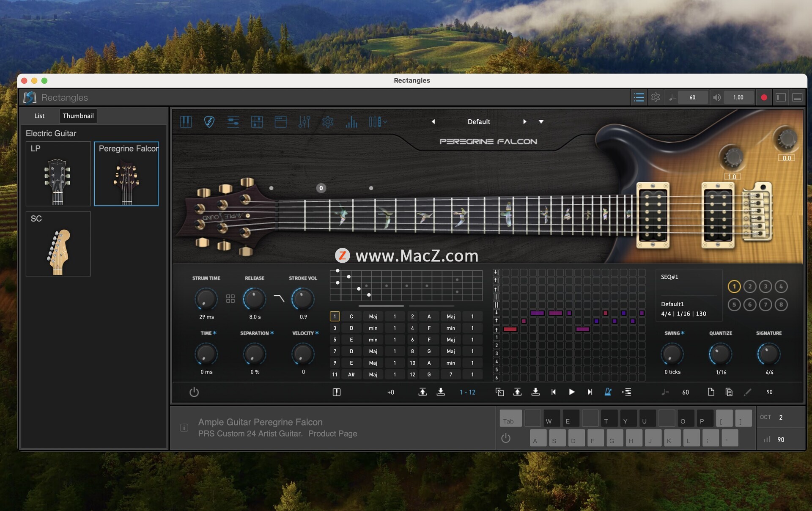Viewport: 812px width, 511px height.
Task: Click the chord export icon left of 1 - 12
Action: pyautogui.click(x=422, y=392)
